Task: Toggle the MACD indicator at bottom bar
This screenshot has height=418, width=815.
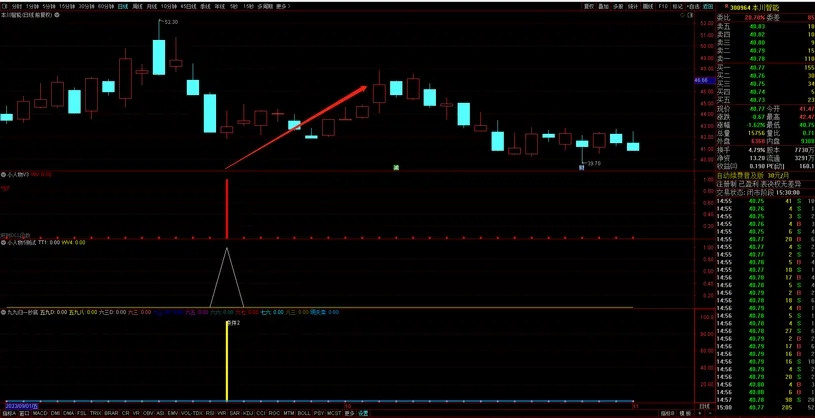Action: [x=40, y=412]
